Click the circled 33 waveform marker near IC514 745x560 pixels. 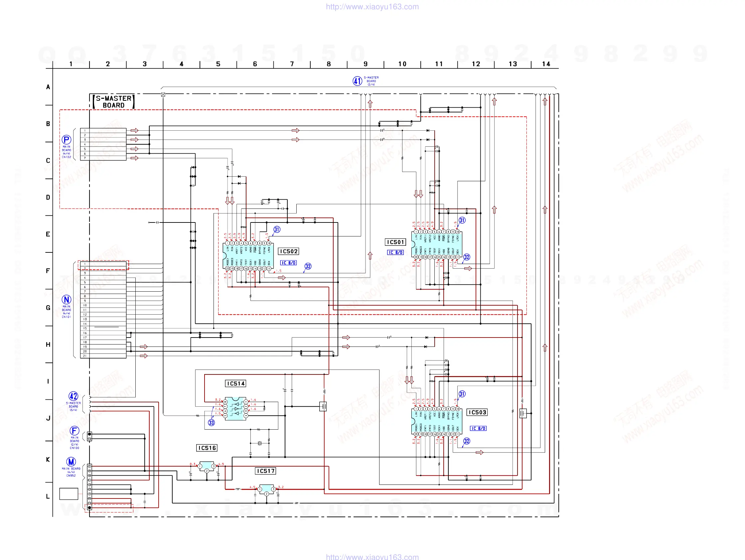point(211,422)
